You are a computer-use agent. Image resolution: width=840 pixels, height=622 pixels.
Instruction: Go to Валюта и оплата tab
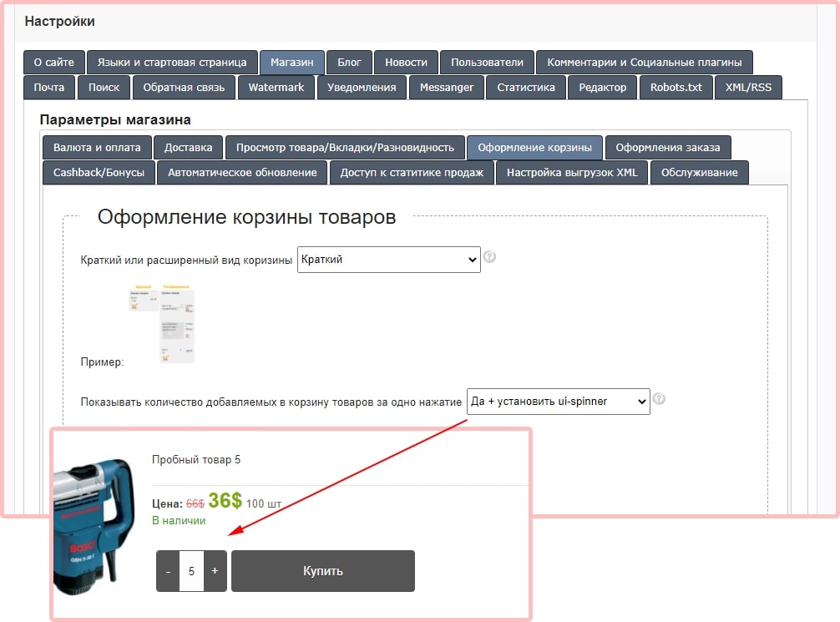pos(97,148)
